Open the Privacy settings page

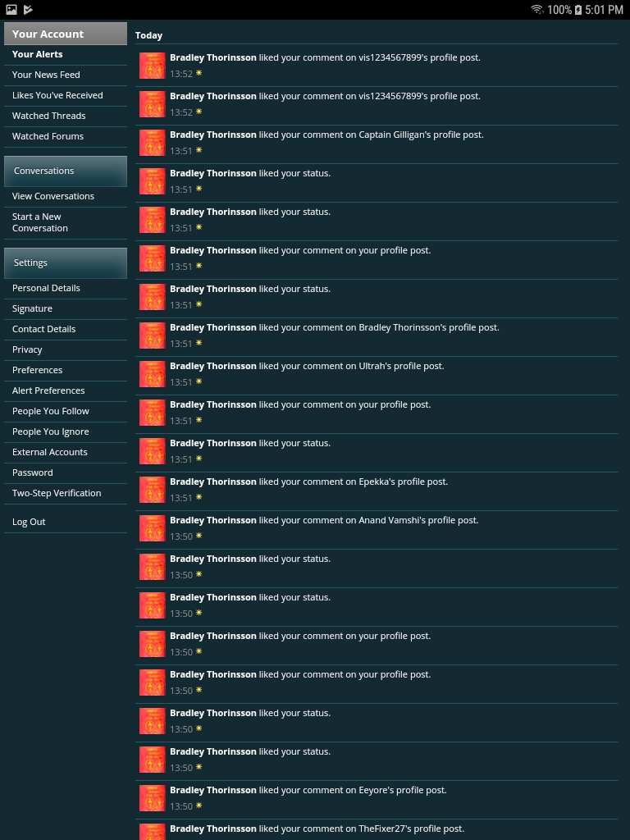(27, 349)
